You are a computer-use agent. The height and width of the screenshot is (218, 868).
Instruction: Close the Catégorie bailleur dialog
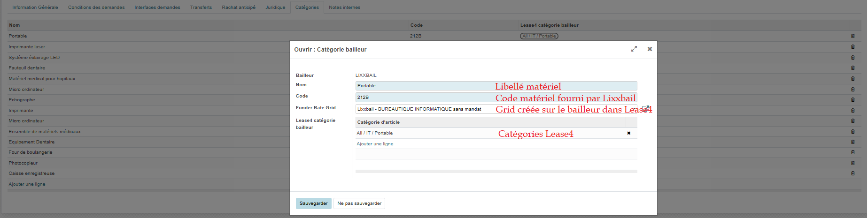point(650,49)
